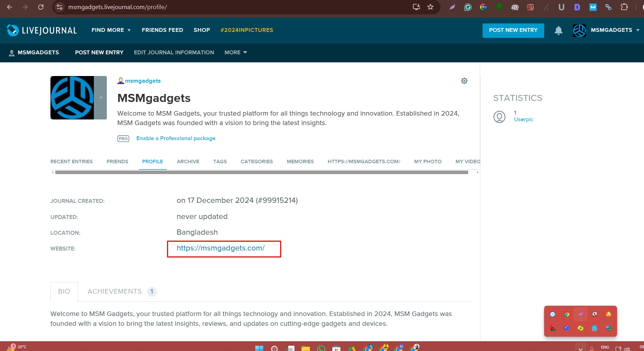Viewport: 644px width, 351px height.
Task: Switch to the CATEGORIES tab
Action: coord(257,161)
